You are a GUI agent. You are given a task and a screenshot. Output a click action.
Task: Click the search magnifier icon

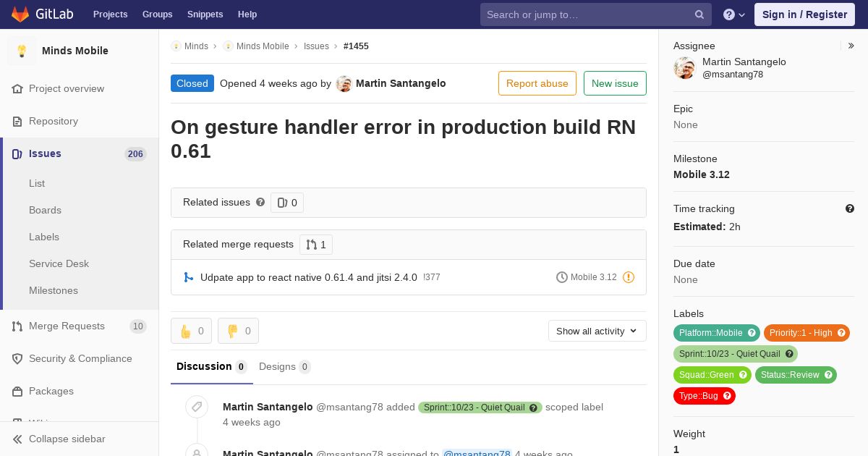click(x=699, y=14)
